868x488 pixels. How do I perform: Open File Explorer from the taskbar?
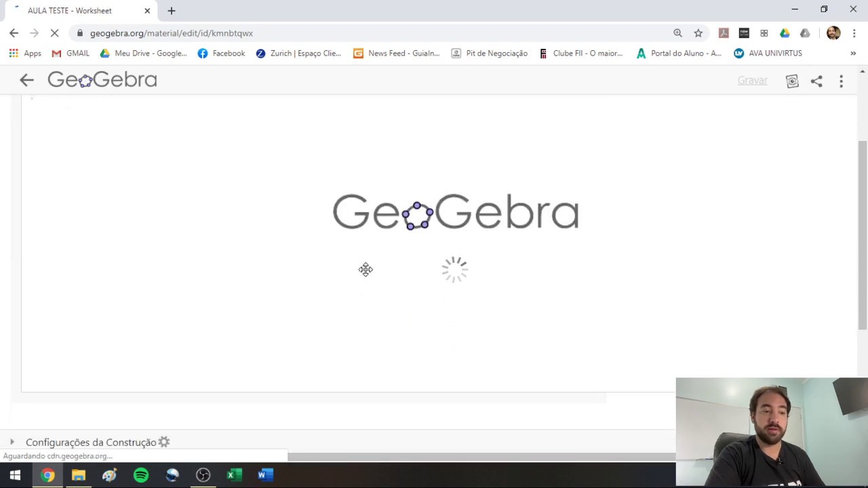click(x=79, y=475)
